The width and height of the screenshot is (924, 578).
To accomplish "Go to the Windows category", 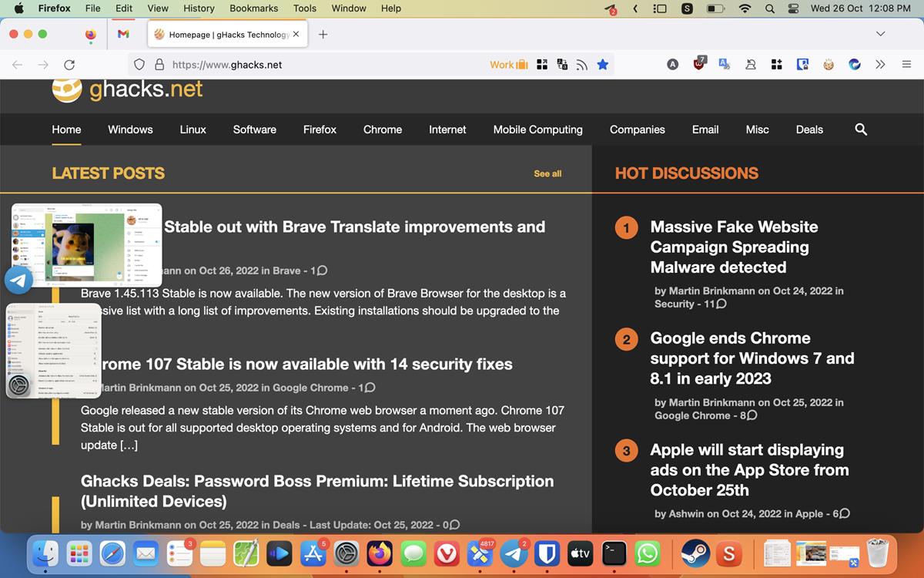I will click(130, 129).
